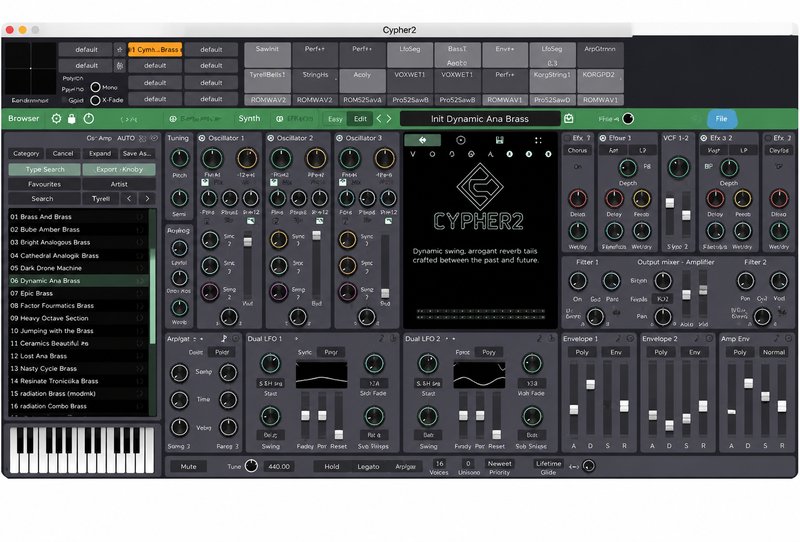
Task: Click the V icon under display toolbar
Action: 413,154
